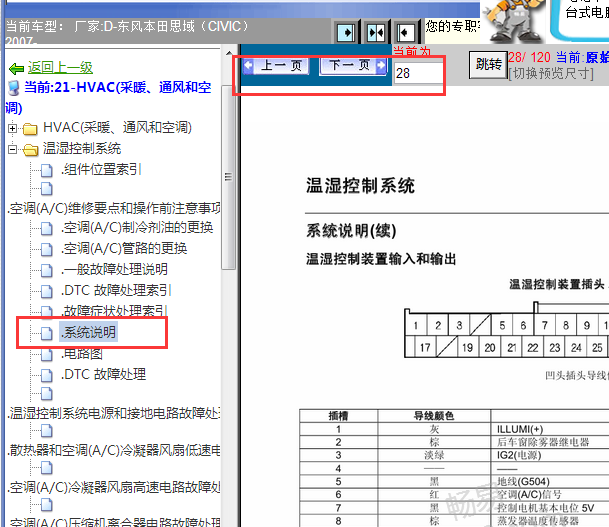Click 后车窗除雾器继电器 table cell
The width and height of the screenshot is (609, 527).
click(x=543, y=442)
